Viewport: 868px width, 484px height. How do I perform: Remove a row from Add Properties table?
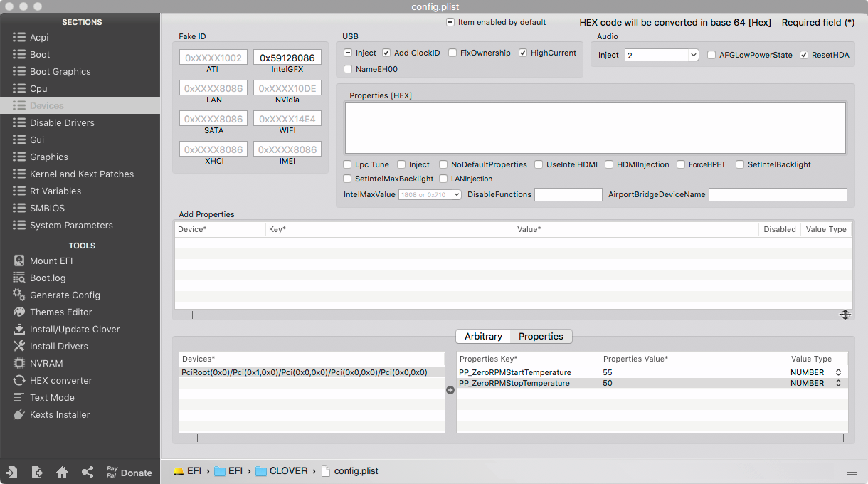pos(179,315)
